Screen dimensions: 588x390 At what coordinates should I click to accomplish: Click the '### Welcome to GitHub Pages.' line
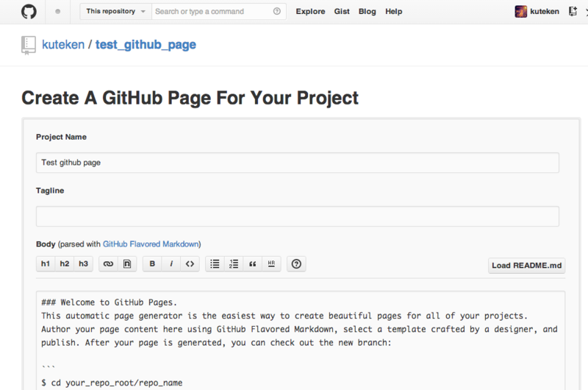point(109,302)
